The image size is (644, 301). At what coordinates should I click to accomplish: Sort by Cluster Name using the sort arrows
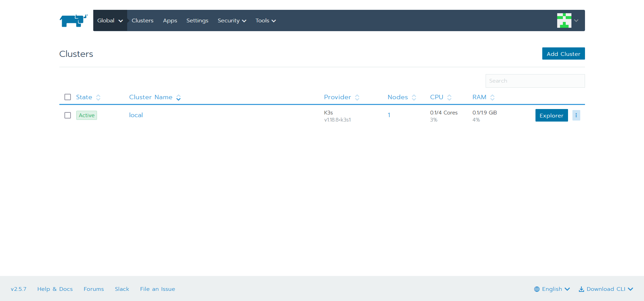[x=178, y=98]
